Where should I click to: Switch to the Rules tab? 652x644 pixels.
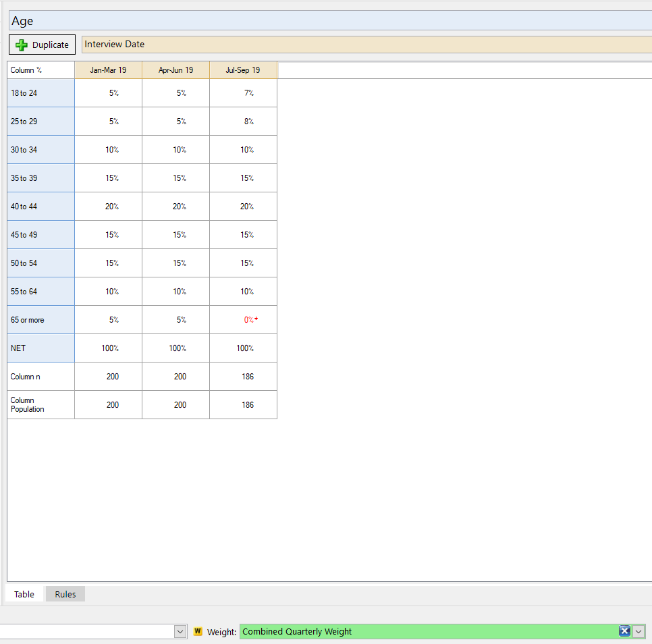(x=65, y=594)
